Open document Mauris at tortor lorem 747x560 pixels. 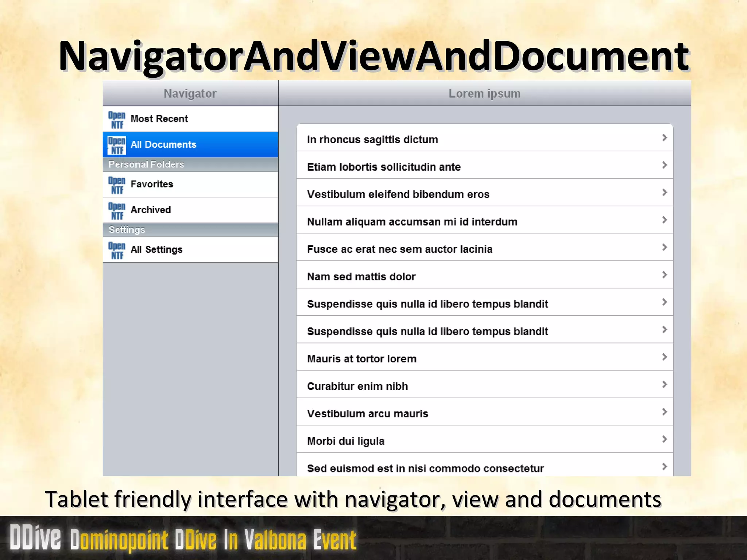[x=485, y=357]
